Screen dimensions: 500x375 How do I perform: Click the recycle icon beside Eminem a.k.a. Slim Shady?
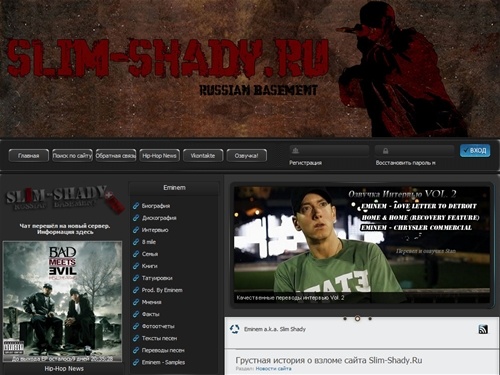coord(234,329)
